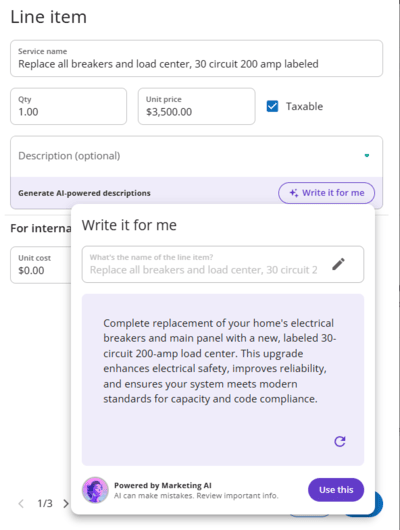This screenshot has width=400, height=530.
Task: Regenerate the AI description with refresh icon
Action: [339, 441]
